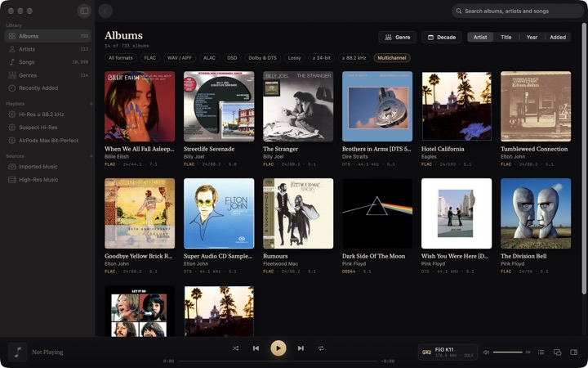
Task: Toggle the FLAC format filter
Action: (x=150, y=58)
